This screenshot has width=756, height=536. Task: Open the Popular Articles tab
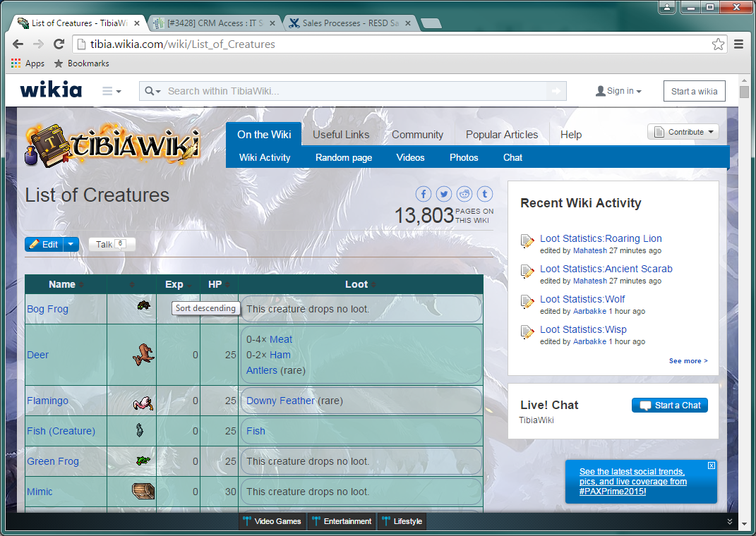pos(501,135)
